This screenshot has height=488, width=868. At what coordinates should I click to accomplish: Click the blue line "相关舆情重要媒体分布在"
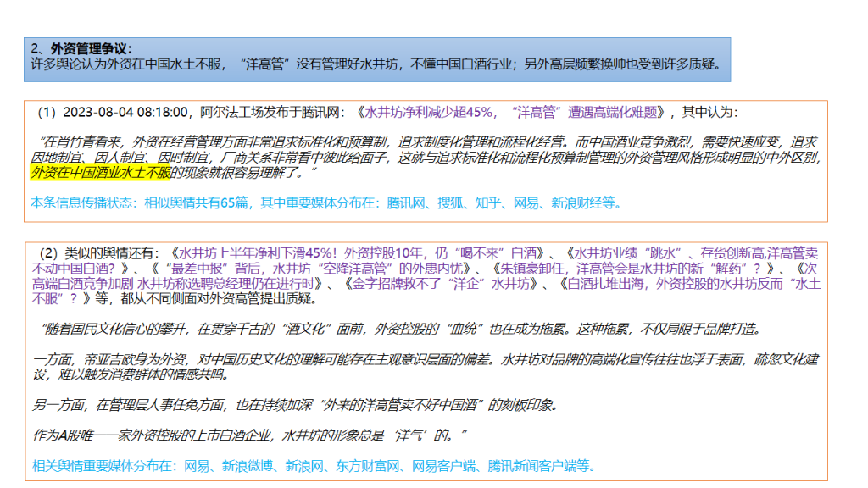[314, 465]
